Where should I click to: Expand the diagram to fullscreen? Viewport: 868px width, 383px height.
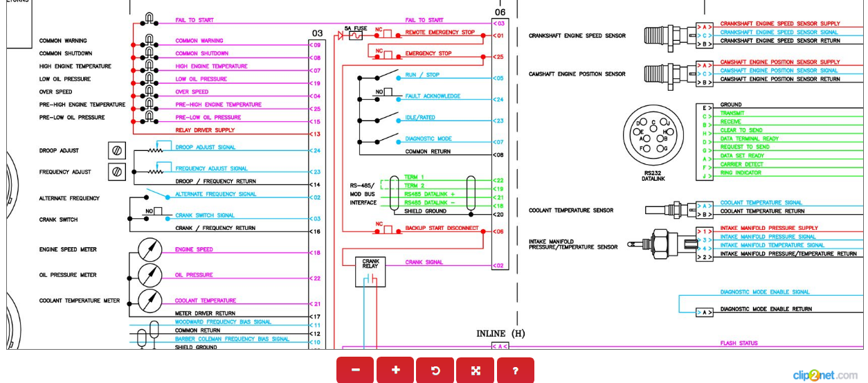(x=476, y=370)
